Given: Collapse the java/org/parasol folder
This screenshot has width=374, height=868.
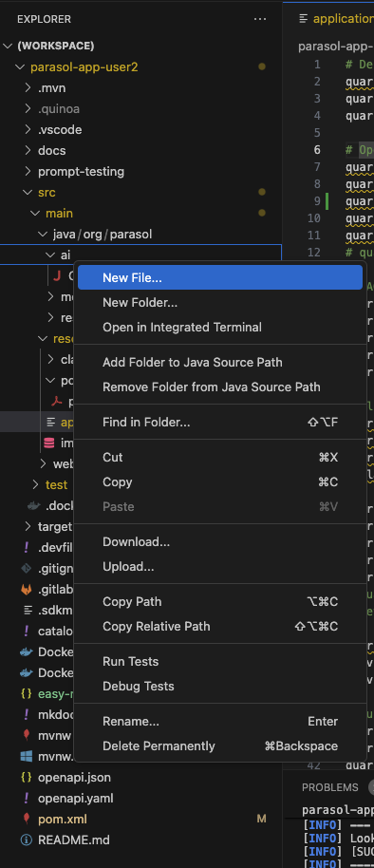Looking at the screenshot, I should coord(43,235).
